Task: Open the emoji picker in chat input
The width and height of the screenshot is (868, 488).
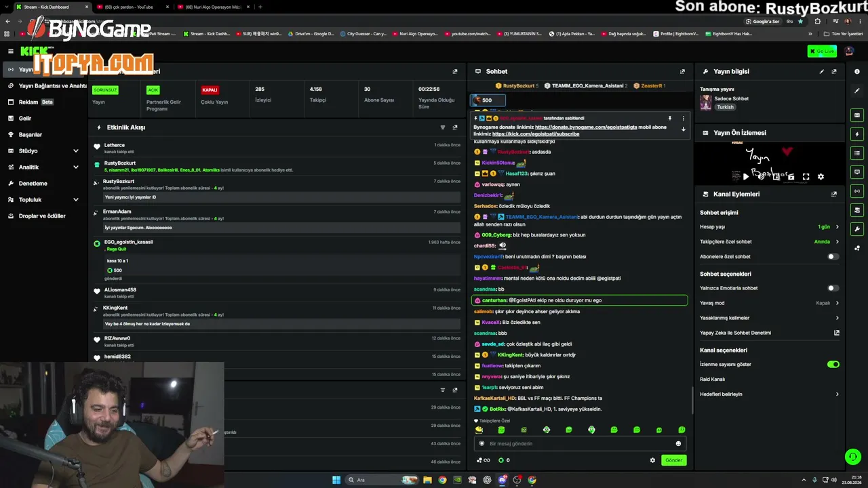Action: click(x=678, y=444)
